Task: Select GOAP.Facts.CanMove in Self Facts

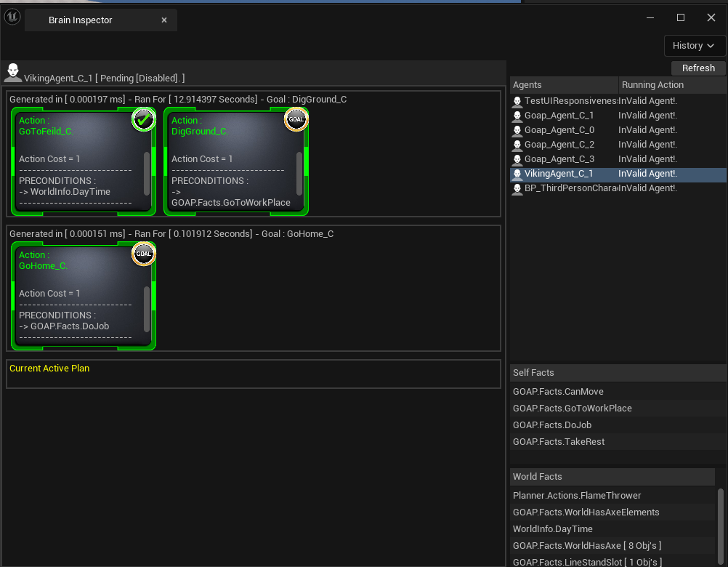Action: (x=618, y=392)
